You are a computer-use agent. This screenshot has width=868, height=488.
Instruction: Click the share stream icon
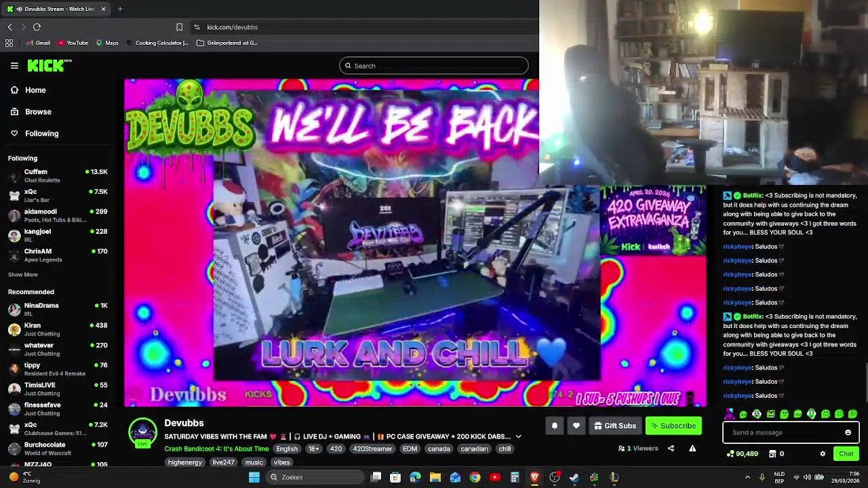click(x=671, y=448)
